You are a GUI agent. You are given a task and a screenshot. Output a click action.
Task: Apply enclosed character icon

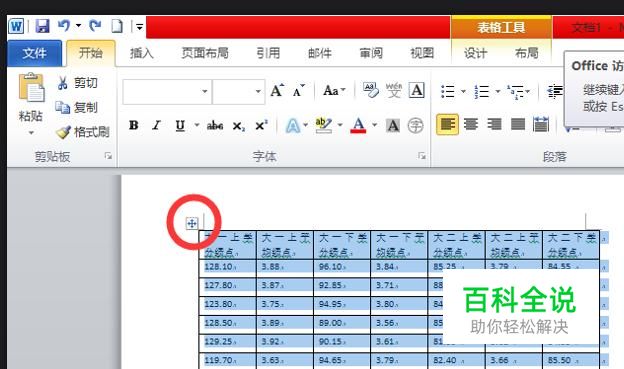tap(415, 126)
